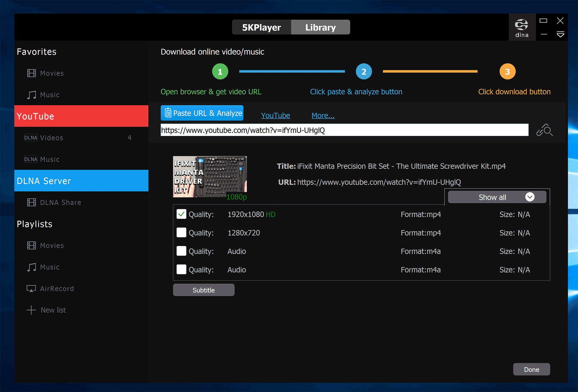Open the YouTube link
This screenshot has height=392, width=578.
(x=275, y=115)
